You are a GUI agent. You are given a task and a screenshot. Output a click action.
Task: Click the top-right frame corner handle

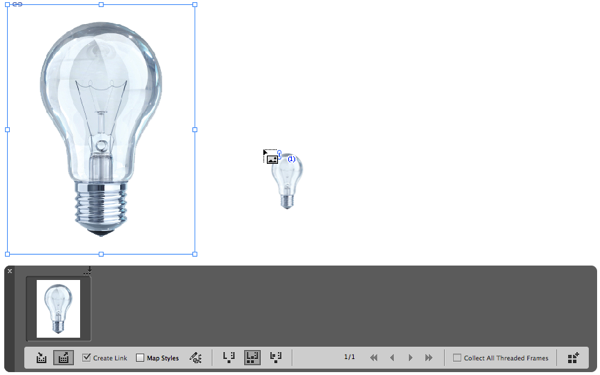point(195,5)
